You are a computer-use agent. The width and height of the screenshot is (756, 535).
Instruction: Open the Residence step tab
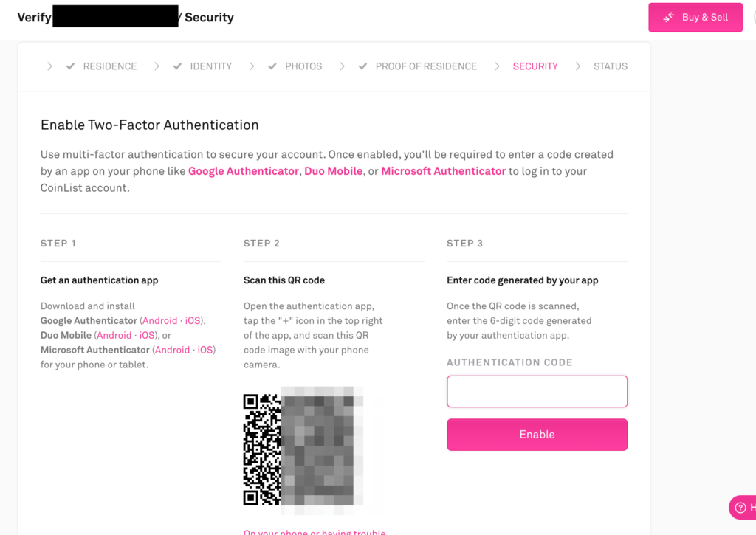tap(109, 66)
